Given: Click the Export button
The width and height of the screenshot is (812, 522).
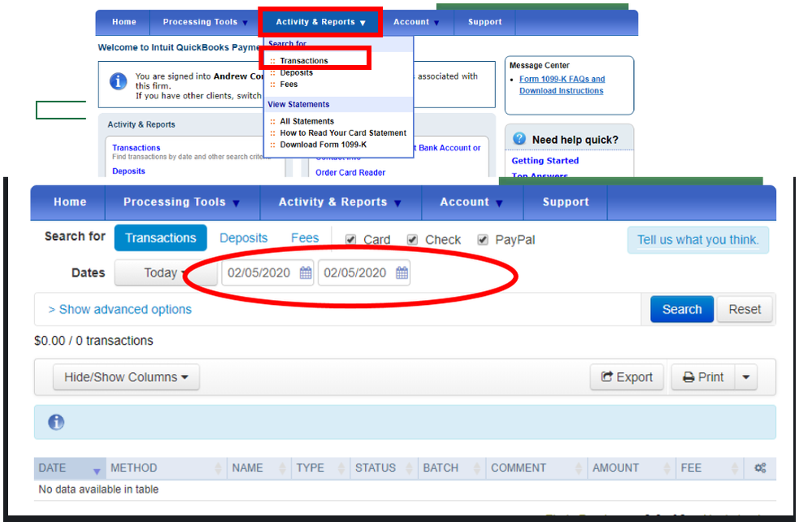Looking at the screenshot, I should click(627, 377).
